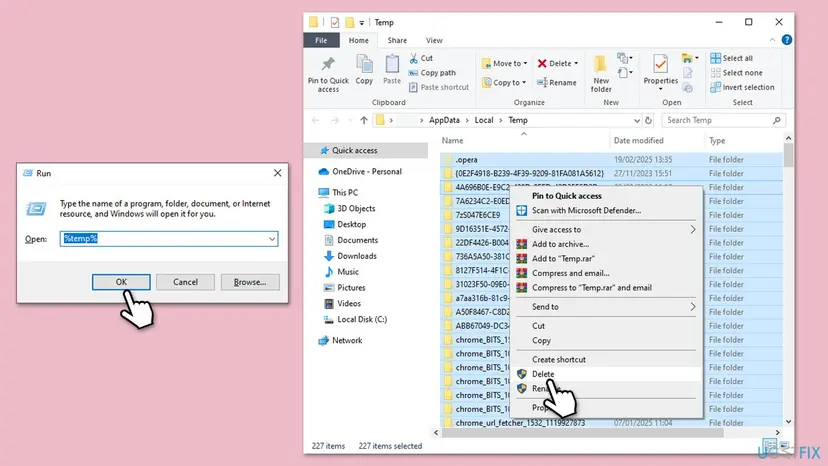The image size is (828, 466).
Task: Select the .opera folder row
Action: pyautogui.click(x=611, y=160)
